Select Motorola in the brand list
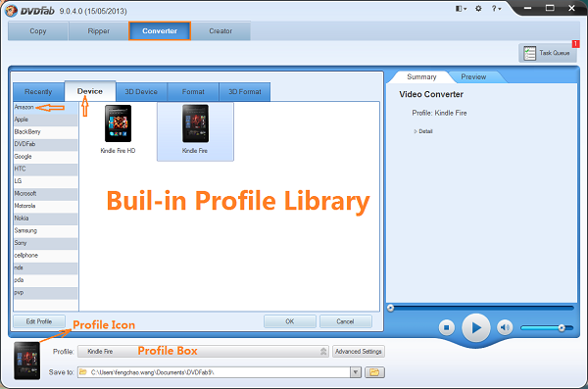Screen dimensions: 588x389 (46, 206)
